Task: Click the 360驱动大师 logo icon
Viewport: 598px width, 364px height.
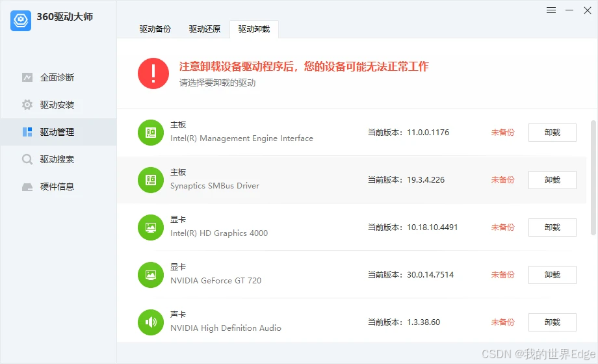Action: point(21,21)
